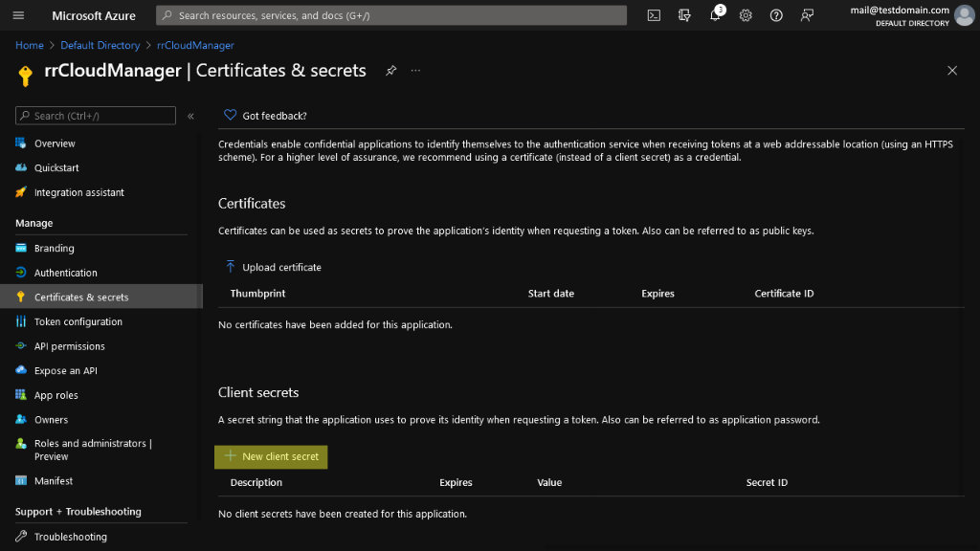Collapse the left sidebar menu
Screen dimensions: 980x551
pos(190,116)
